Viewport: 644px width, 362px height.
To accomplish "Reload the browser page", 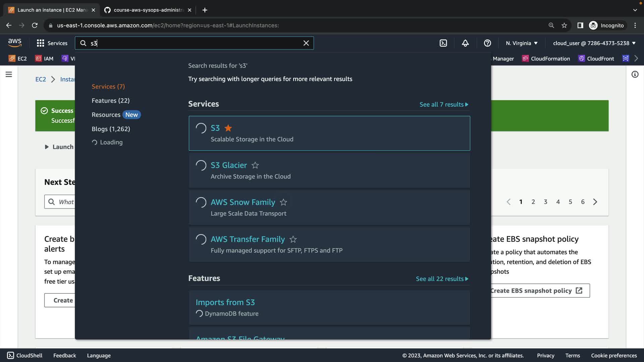I will click(x=35, y=25).
